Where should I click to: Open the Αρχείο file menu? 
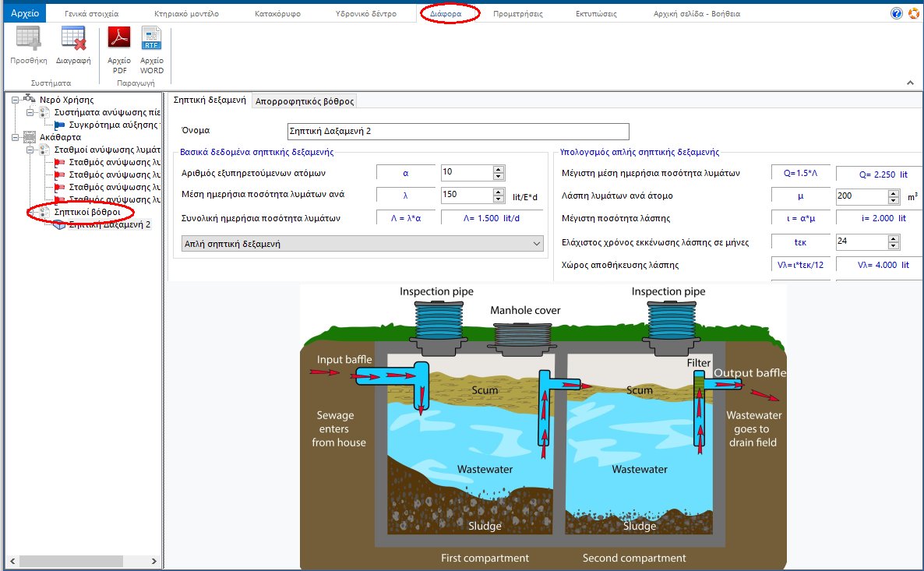tap(24, 13)
